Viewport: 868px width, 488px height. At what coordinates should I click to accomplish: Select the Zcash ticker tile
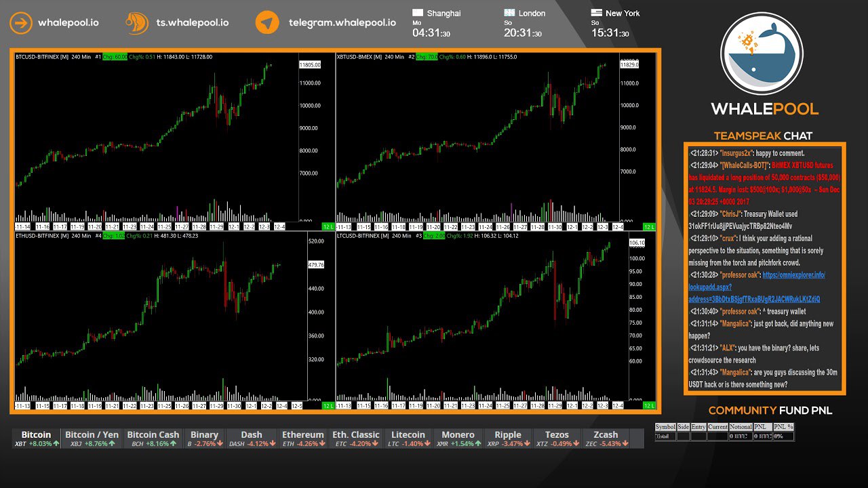(606, 439)
